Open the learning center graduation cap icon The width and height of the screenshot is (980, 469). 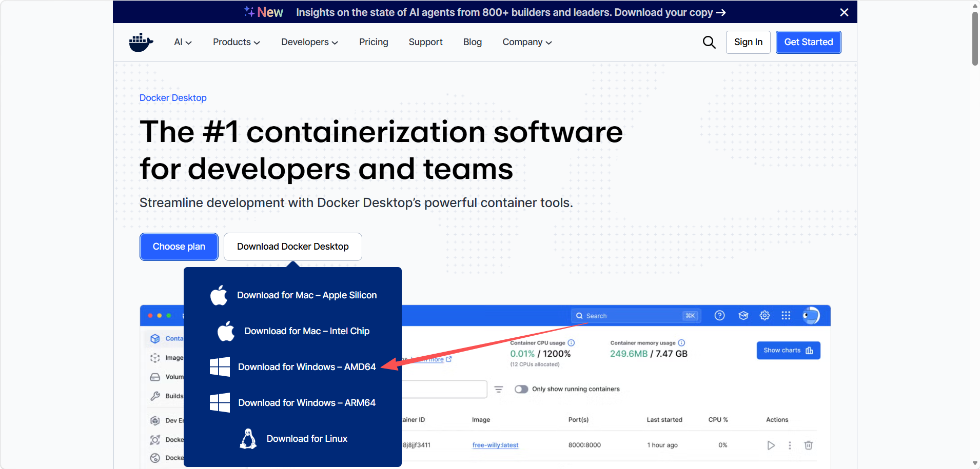(x=743, y=316)
